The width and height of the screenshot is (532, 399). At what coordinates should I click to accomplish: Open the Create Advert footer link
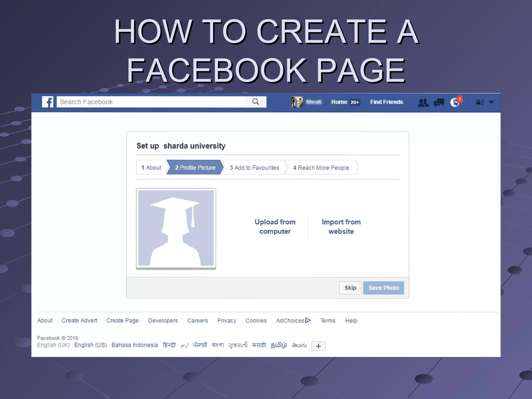79,321
